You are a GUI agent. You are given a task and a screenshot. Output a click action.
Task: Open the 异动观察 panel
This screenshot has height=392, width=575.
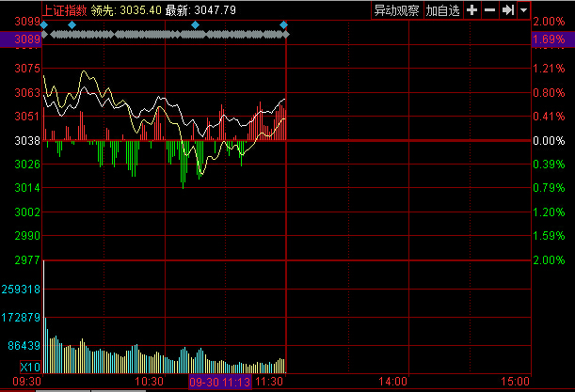(395, 10)
